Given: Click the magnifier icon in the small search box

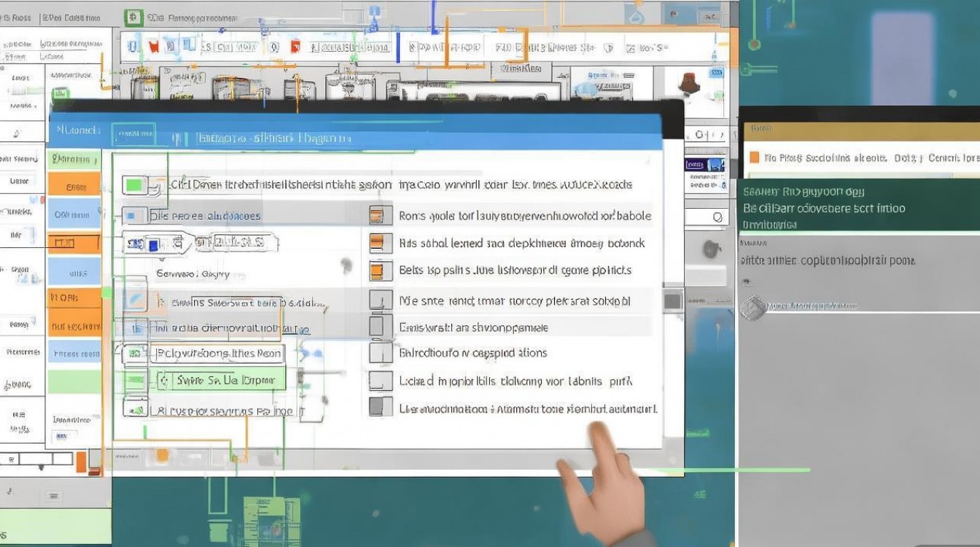Looking at the screenshot, I should point(717,217).
